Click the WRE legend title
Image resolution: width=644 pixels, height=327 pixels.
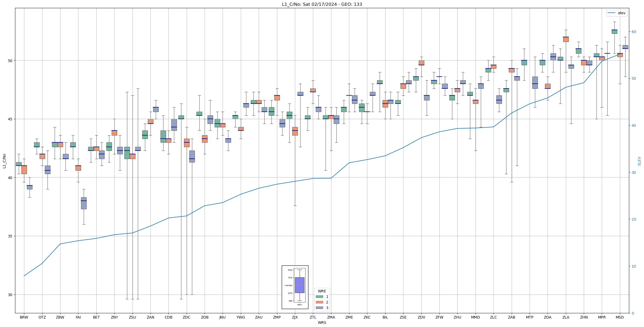[x=322, y=291]
